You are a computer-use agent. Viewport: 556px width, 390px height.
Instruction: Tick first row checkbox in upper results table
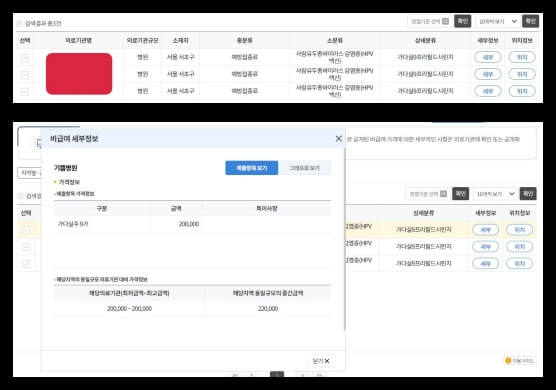click(x=25, y=58)
